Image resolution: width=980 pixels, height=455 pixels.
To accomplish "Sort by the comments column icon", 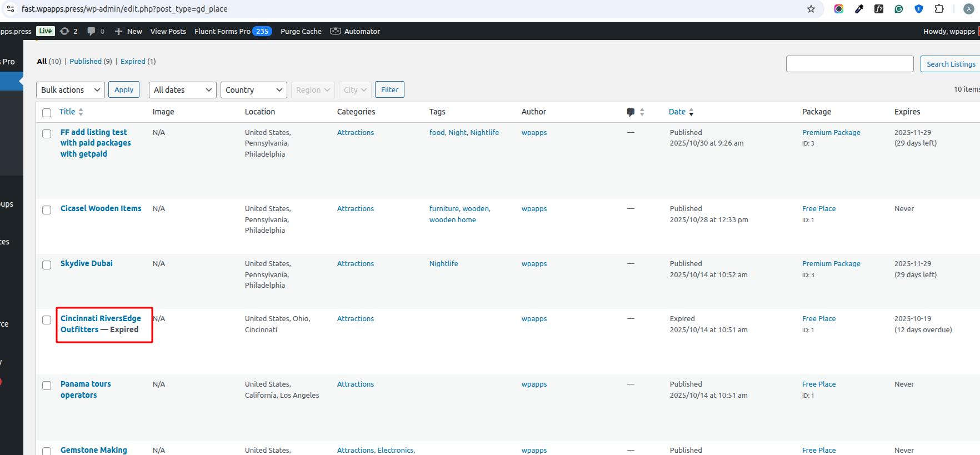I will (631, 112).
